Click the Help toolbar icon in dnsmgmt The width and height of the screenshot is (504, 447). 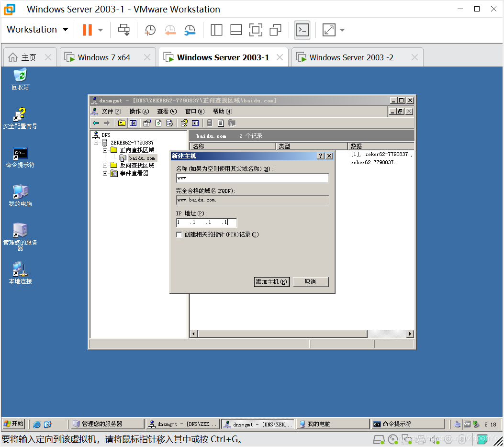tap(184, 123)
